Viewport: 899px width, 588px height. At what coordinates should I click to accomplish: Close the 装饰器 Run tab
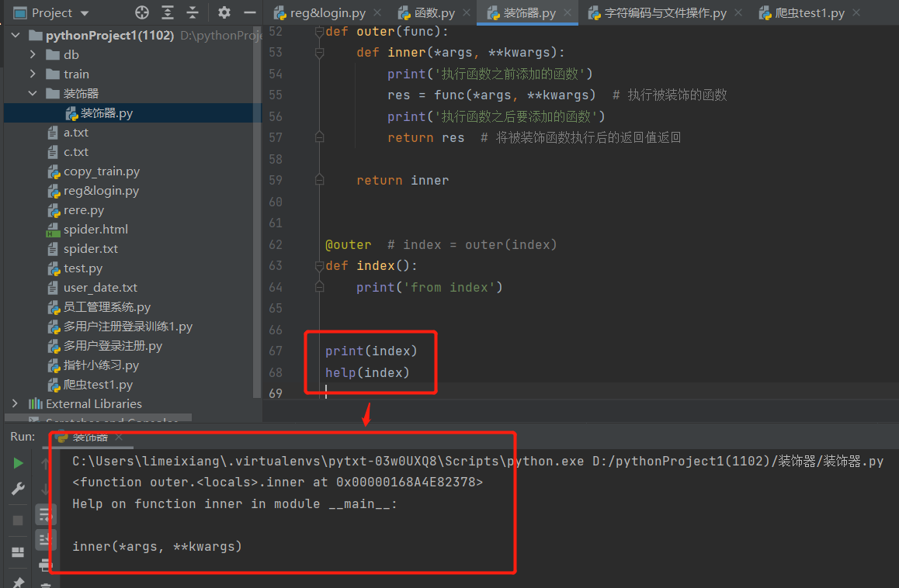point(119,438)
